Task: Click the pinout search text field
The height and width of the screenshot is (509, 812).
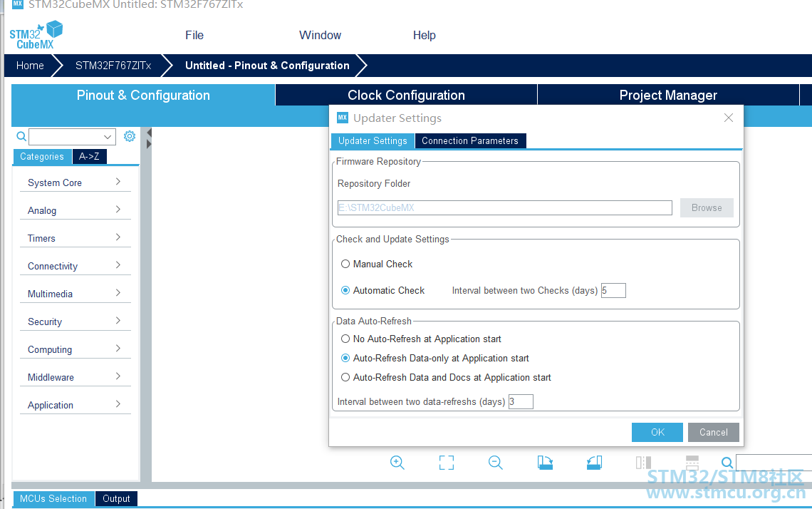Action: point(774,463)
